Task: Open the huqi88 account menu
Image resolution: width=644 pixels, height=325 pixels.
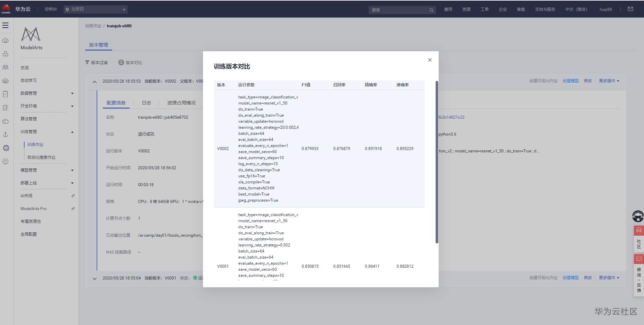Action: click(x=606, y=9)
